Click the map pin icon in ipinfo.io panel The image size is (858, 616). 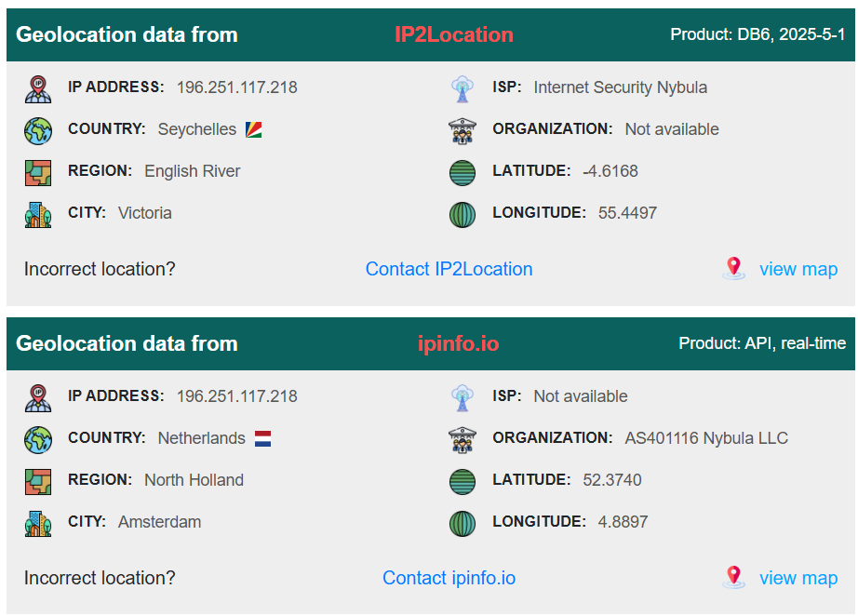734,578
